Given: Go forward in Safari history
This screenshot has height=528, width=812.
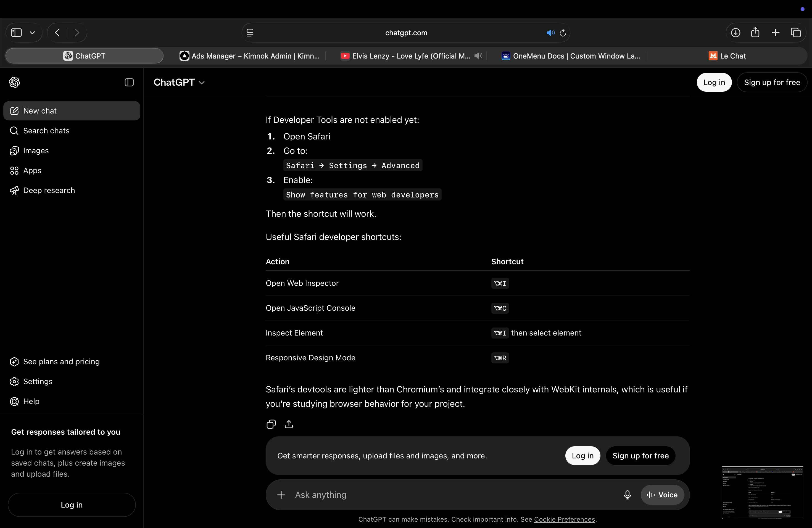Looking at the screenshot, I should 77,33.
